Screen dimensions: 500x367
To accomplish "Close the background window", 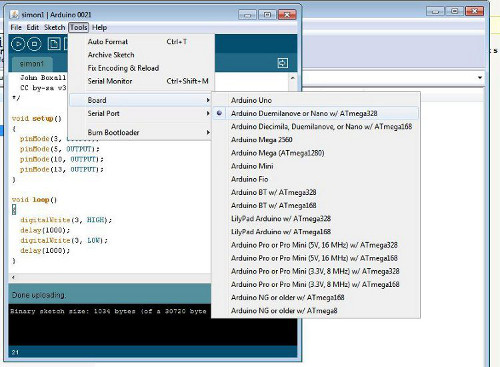I will [x=475, y=11].
